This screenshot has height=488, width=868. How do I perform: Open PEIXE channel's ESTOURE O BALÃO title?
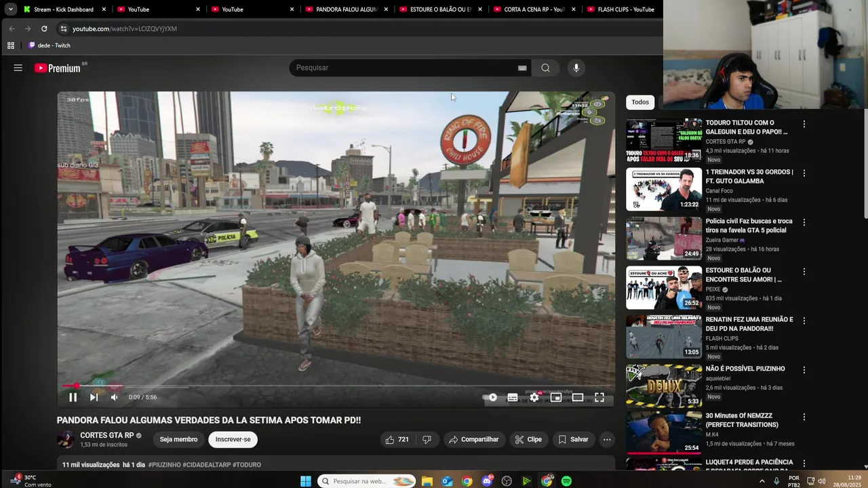744,274
